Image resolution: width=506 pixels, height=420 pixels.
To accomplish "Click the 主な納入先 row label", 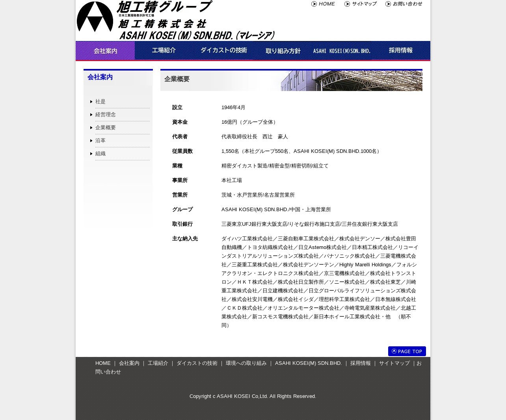I will pyautogui.click(x=185, y=239).
